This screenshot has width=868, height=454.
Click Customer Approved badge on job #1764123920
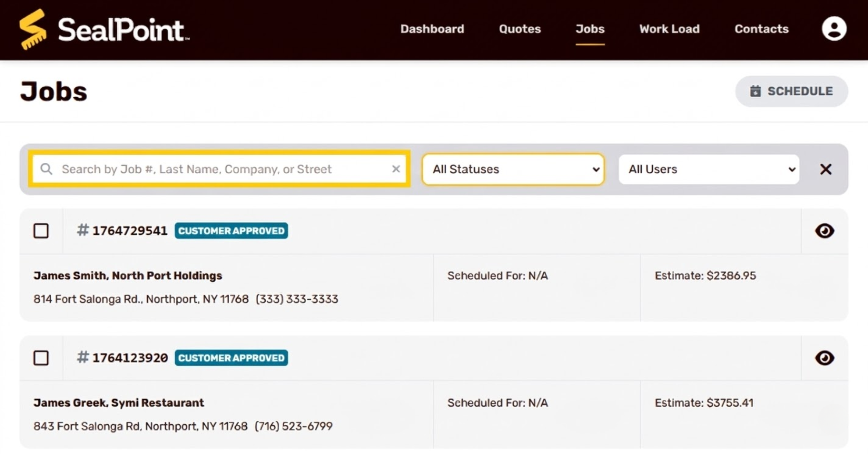(x=231, y=358)
